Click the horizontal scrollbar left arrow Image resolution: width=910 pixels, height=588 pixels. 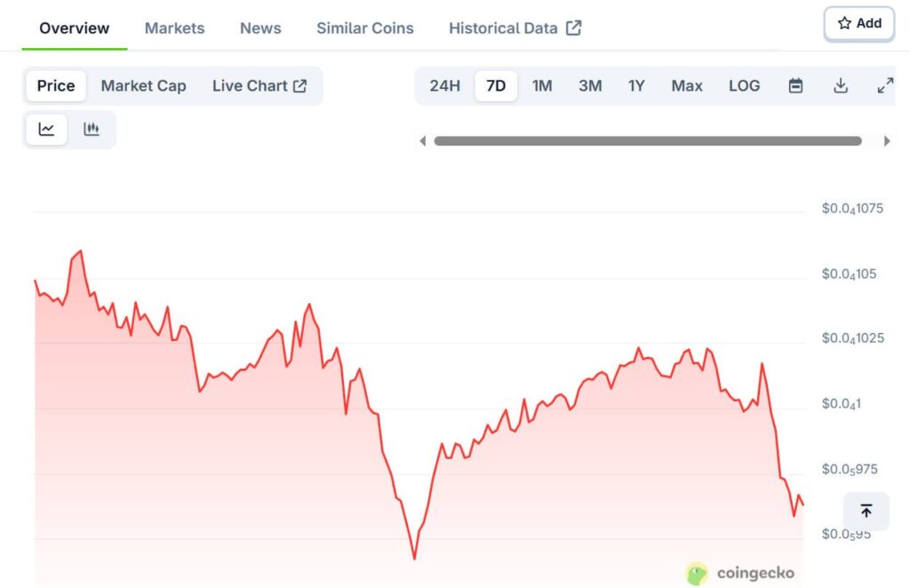(x=423, y=140)
